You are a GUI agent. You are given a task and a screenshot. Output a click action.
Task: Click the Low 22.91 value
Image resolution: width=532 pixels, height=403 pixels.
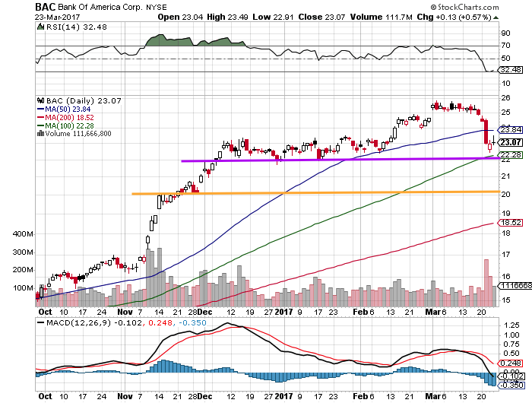click(x=273, y=17)
